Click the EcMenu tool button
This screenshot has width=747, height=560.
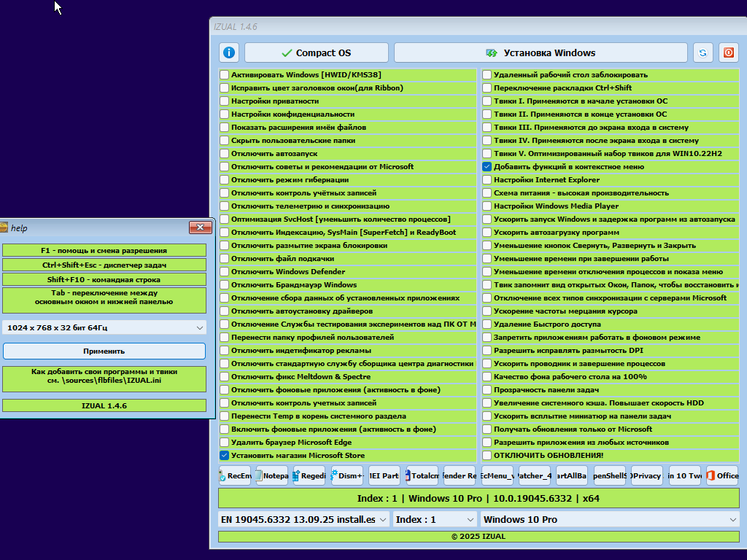pyautogui.click(x=498, y=475)
